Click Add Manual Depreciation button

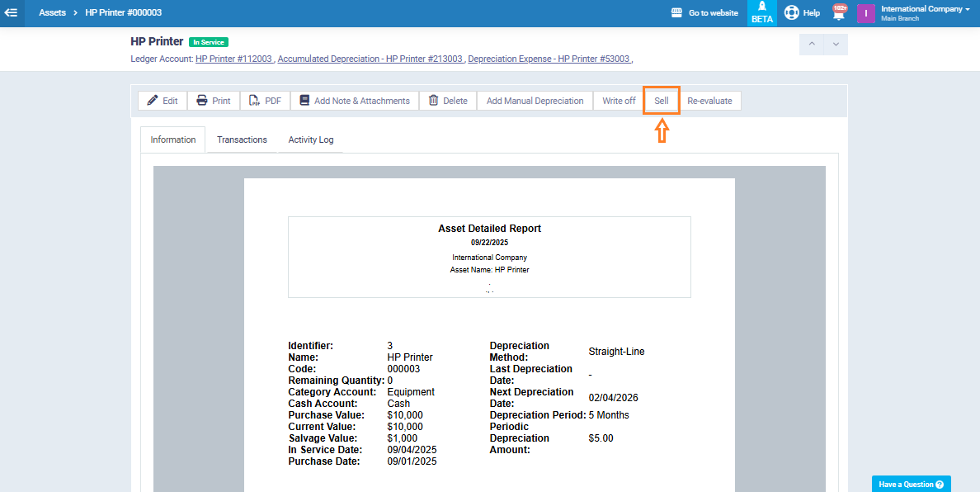[535, 101]
